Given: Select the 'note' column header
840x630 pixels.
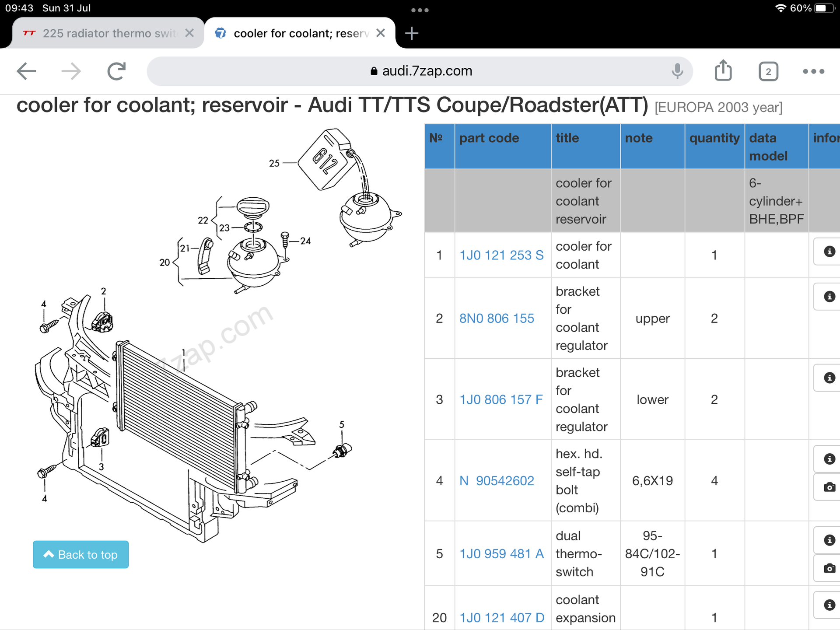Looking at the screenshot, I should [x=653, y=147].
